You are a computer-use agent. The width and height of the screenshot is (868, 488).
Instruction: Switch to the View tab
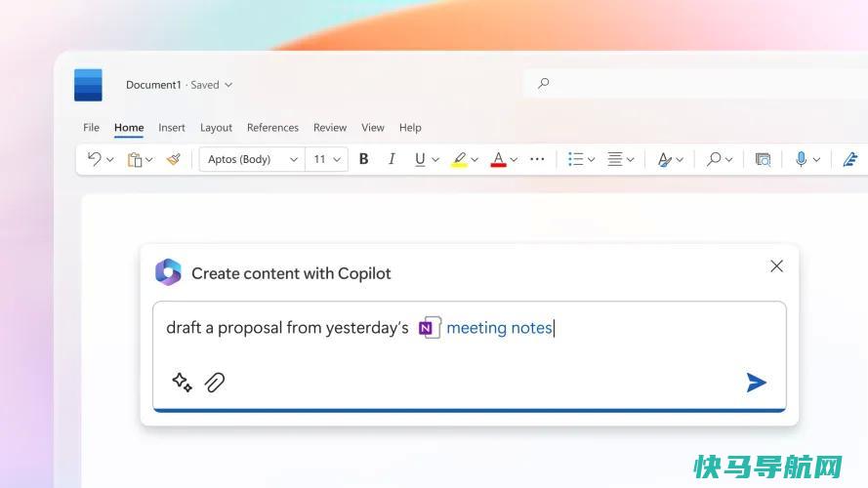373,127
